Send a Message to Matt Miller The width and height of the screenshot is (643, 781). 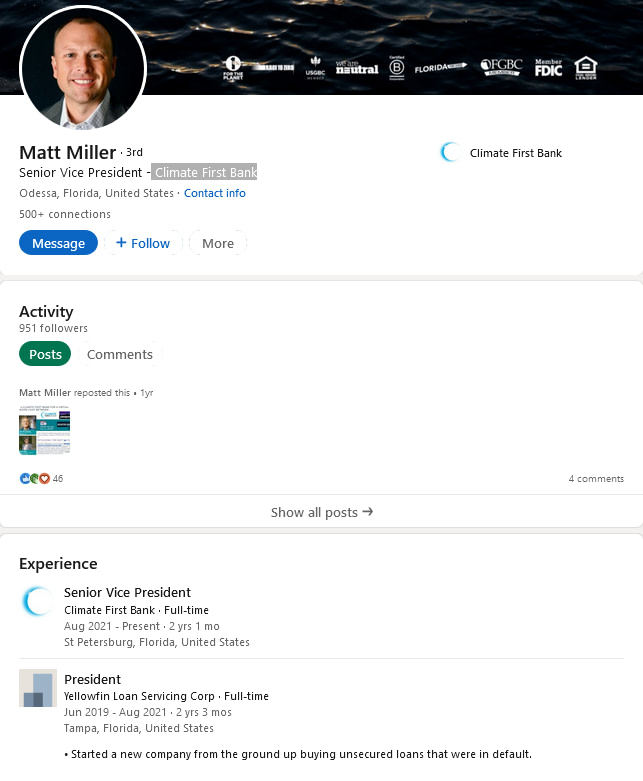58,243
